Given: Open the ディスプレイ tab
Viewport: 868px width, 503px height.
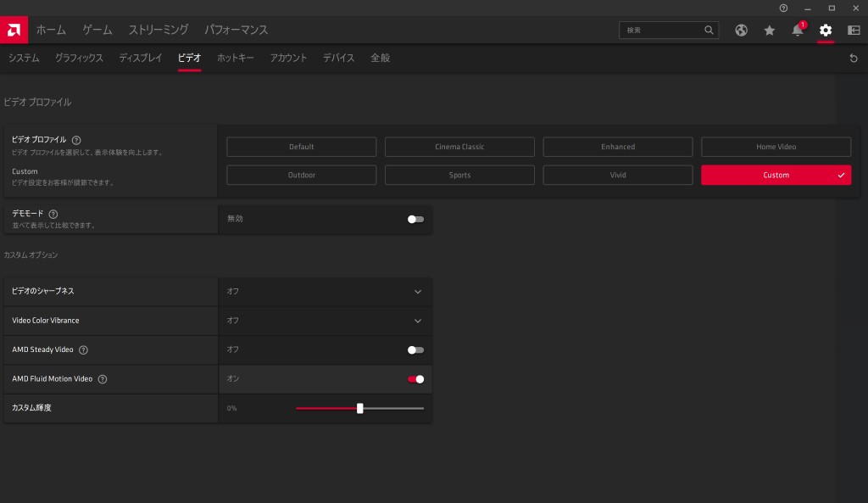Looking at the screenshot, I should 140,58.
